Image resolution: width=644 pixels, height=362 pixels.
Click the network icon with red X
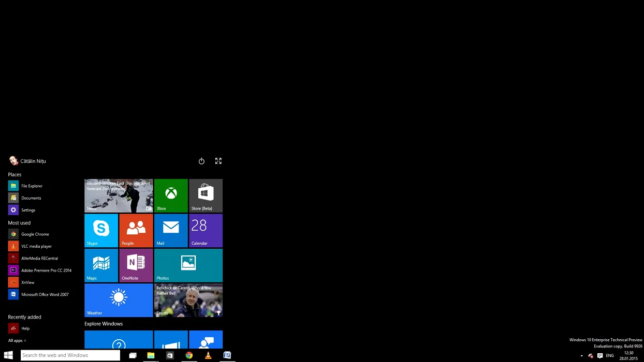(x=591, y=356)
